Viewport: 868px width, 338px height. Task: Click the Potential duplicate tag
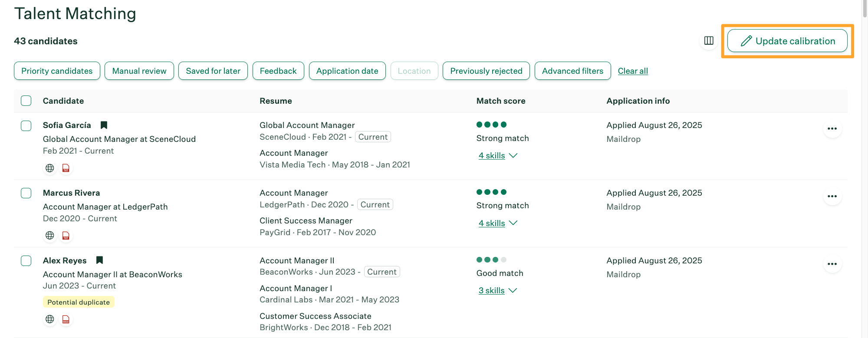(x=79, y=302)
